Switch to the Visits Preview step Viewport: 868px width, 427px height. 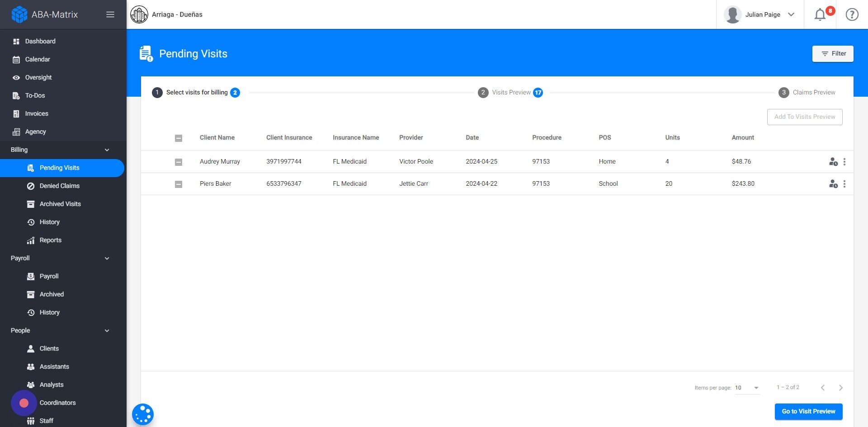click(510, 92)
